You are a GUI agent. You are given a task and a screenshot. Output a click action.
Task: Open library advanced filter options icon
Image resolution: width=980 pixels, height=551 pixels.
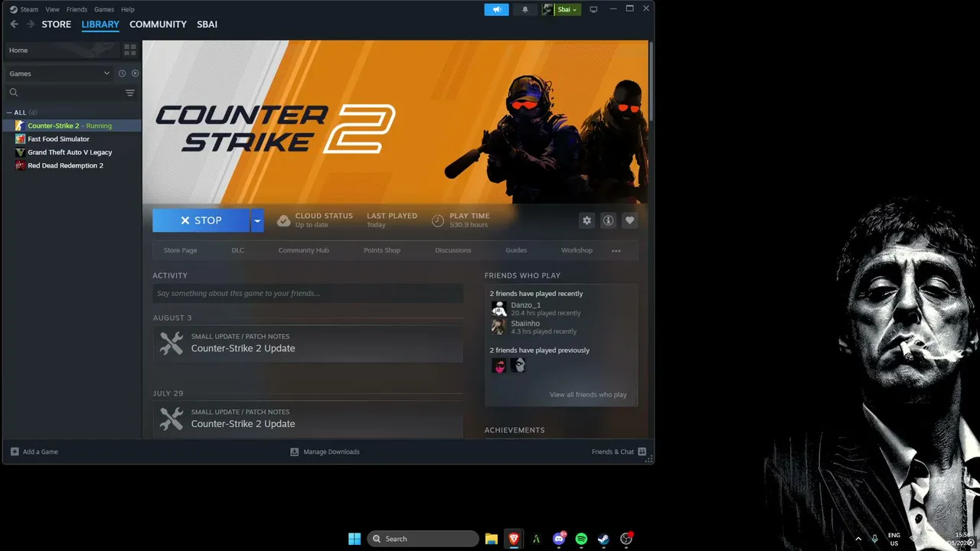[130, 93]
